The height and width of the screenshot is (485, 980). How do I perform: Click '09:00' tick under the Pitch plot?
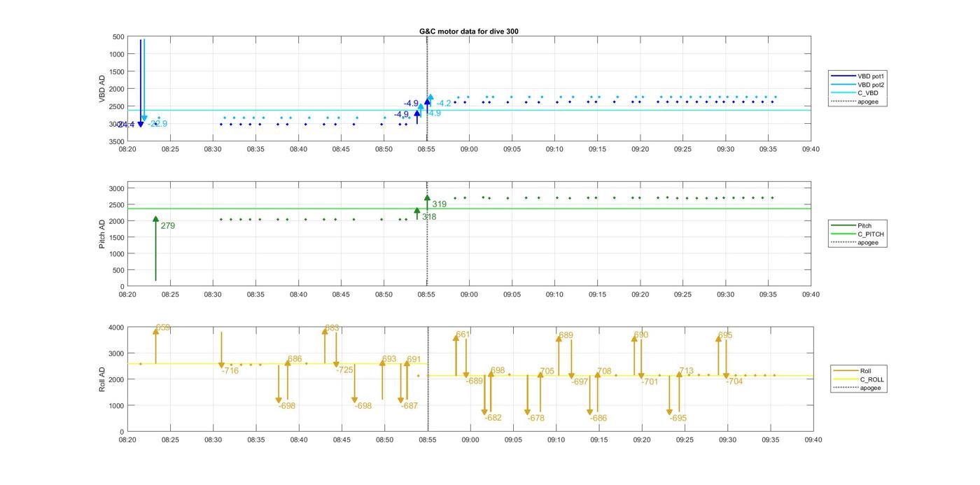[x=469, y=295]
